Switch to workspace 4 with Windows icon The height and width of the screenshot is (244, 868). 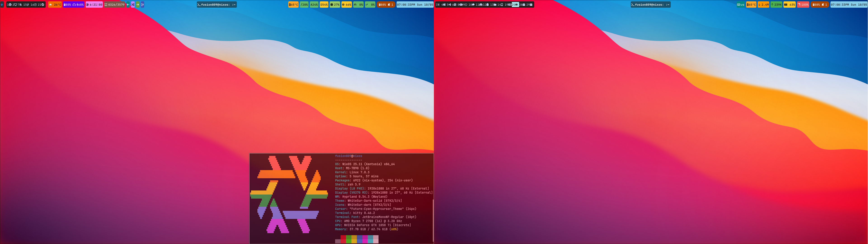[x=443, y=5]
